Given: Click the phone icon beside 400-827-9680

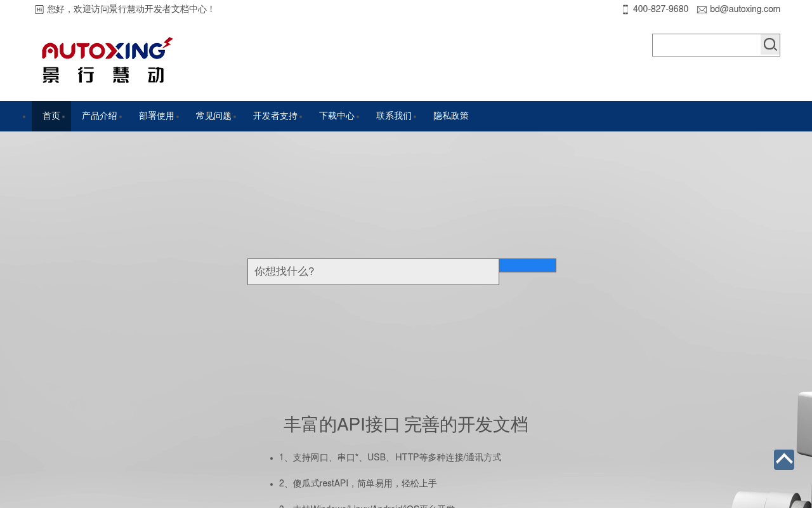Looking at the screenshot, I should click(x=625, y=10).
